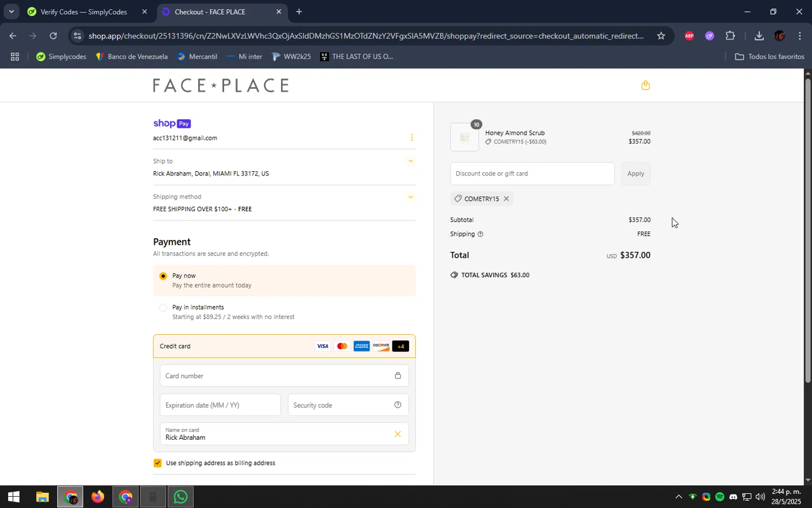Click the Discover card logo
Image resolution: width=812 pixels, height=508 pixels.
point(381,346)
